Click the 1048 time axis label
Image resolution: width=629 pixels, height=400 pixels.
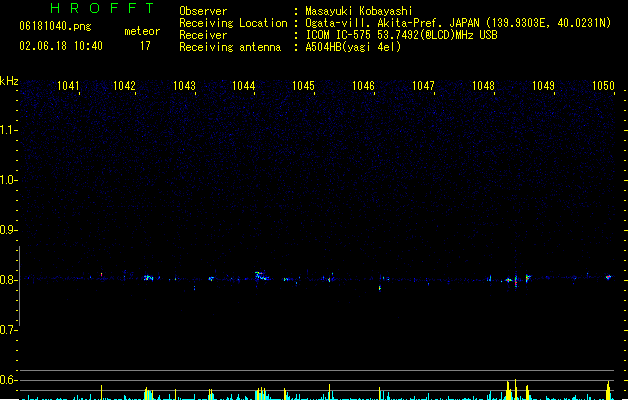[483, 86]
